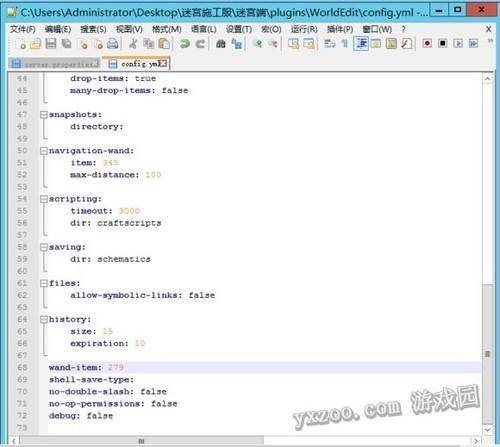Open Find with the binoculars icon
This screenshot has height=447, width=500.
[221, 44]
